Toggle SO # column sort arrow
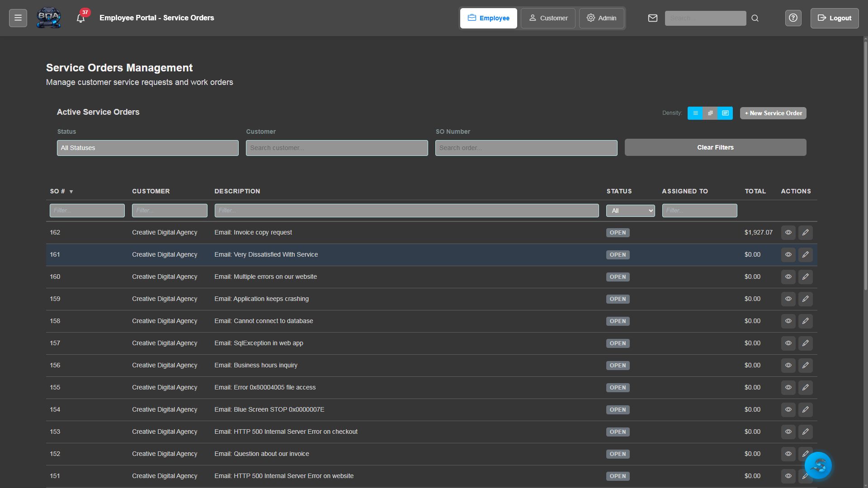The height and width of the screenshot is (488, 868). (x=71, y=192)
